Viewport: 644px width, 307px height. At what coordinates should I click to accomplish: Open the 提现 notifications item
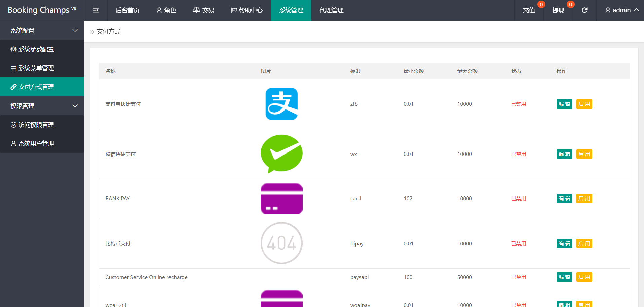(558, 10)
